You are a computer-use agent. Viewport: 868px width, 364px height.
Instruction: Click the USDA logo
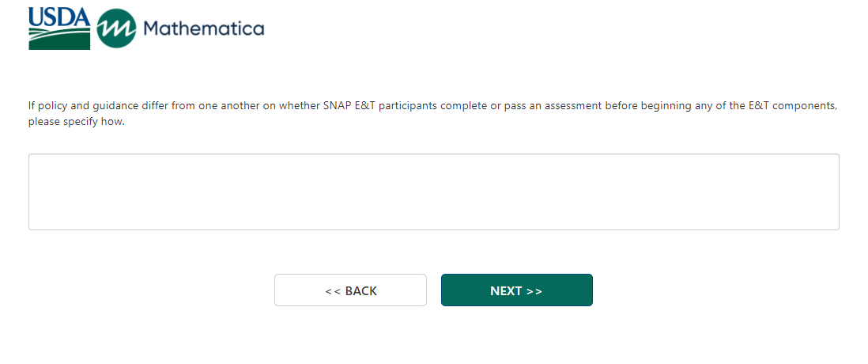pyautogui.click(x=59, y=28)
